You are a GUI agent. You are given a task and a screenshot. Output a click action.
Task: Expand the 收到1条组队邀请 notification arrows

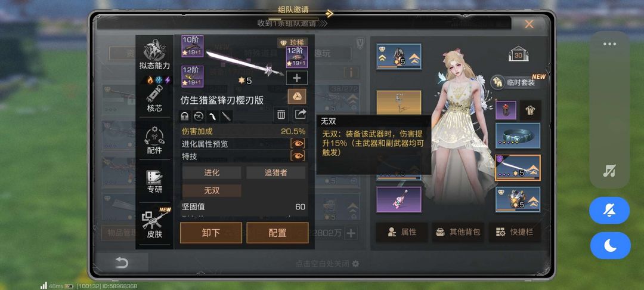(x=323, y=23)
